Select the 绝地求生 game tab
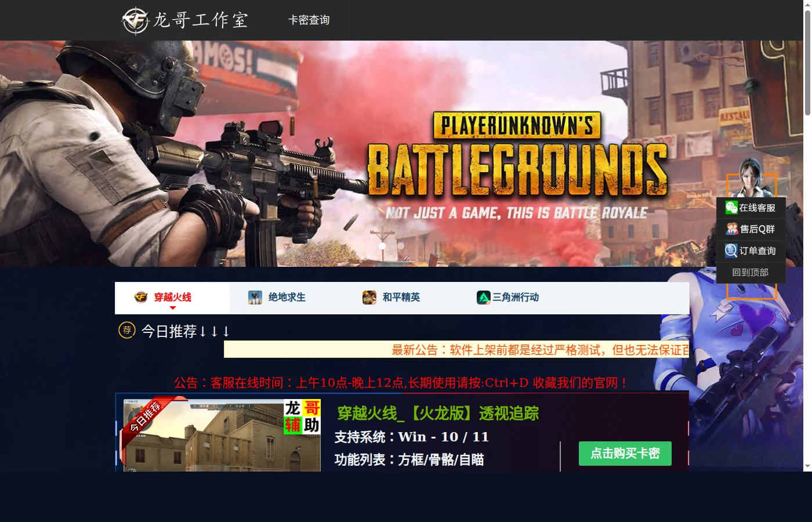The width and height of the screenshot is (812, 522). coord(287,298)
